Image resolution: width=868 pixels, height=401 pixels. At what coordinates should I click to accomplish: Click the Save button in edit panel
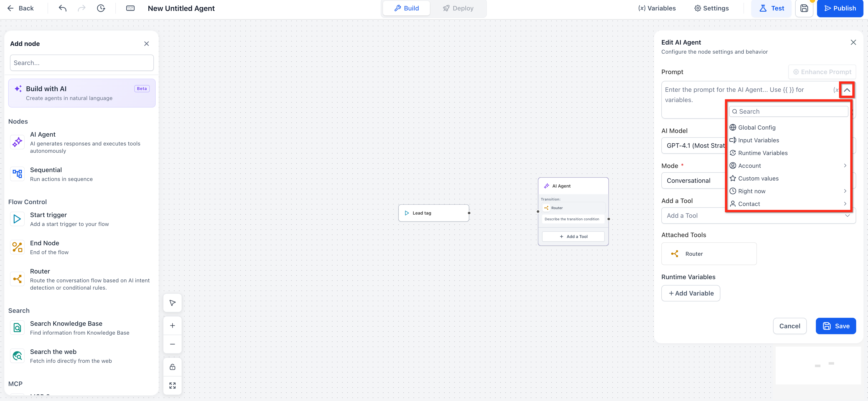tap(836, 326)
